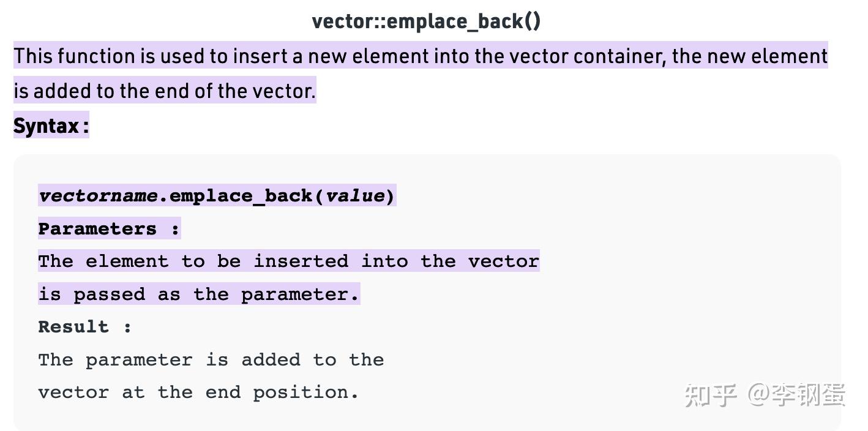The height and width of the screenshot is (431, 868).
Task: Click the bold "Syntax :" label
Action: 51,126
